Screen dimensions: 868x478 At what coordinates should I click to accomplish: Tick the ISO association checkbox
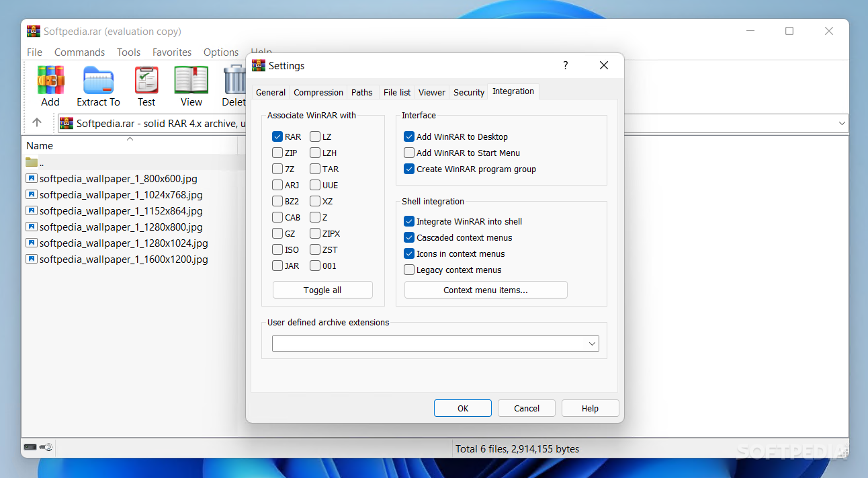coord(277,249)
